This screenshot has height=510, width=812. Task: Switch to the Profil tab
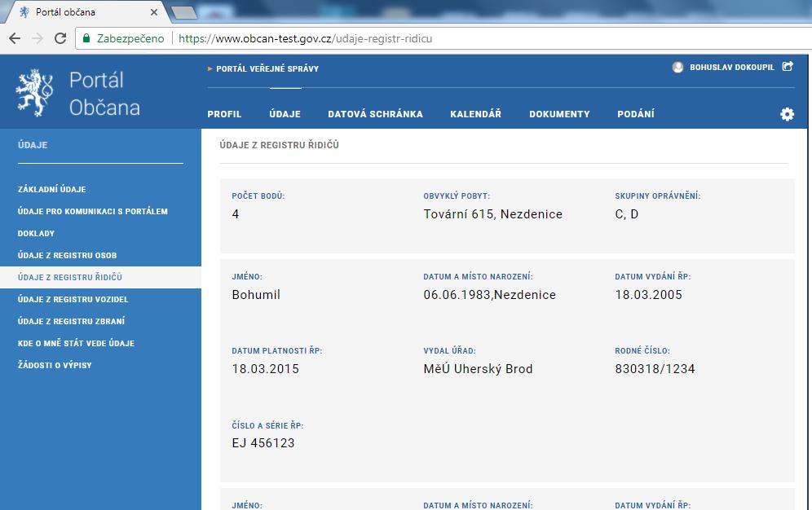[x=224, y=114]
